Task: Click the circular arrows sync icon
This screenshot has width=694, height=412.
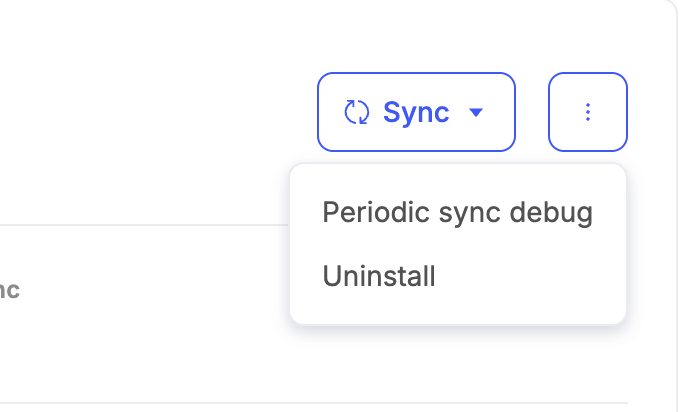Action: click(x=357, y=112)
